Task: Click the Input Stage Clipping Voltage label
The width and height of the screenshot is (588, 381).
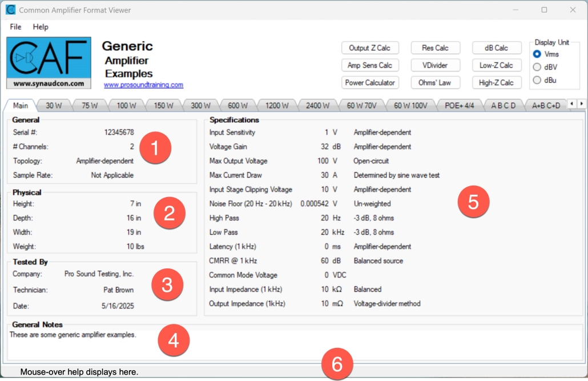Action: (251, 190)
